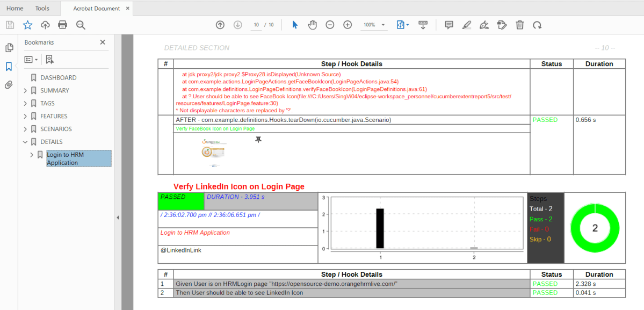Switch to the Home tab
This screenshot has width=644, height=310.
point(15,8)
